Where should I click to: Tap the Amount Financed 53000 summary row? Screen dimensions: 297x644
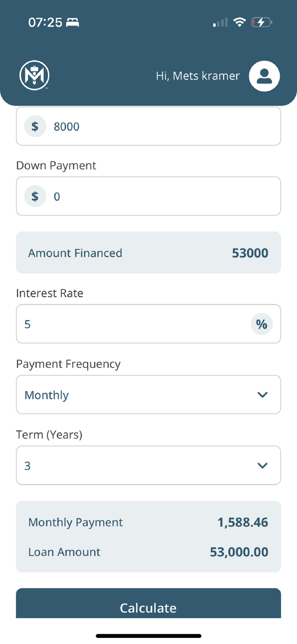[148, 252]
